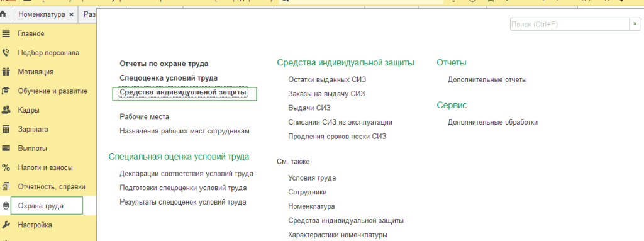
Task: Open Дополнительные отчеты
Action: pyautogui.click(x=487, y=79)
